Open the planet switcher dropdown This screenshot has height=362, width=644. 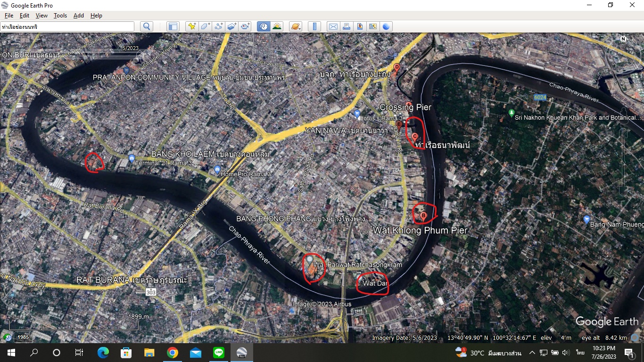pos(295,26)
